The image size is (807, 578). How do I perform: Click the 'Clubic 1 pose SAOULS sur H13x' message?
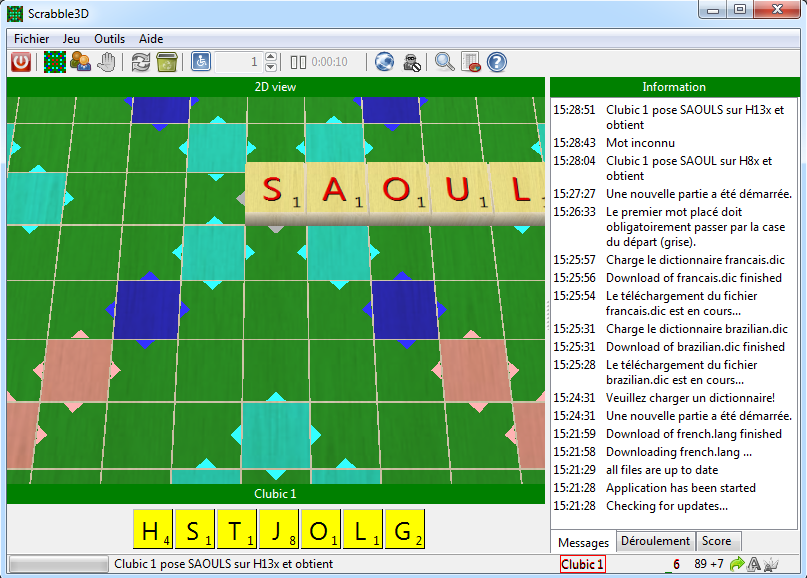click(695, 117)
